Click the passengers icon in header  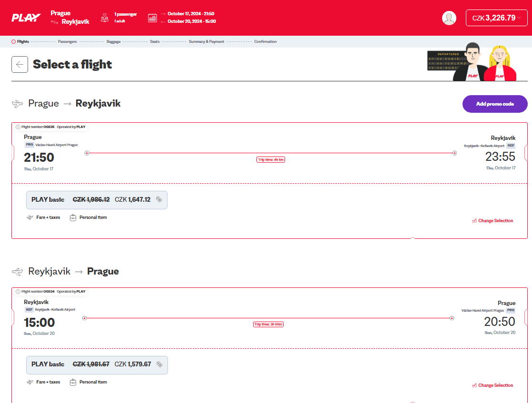[x=105, y=18]
